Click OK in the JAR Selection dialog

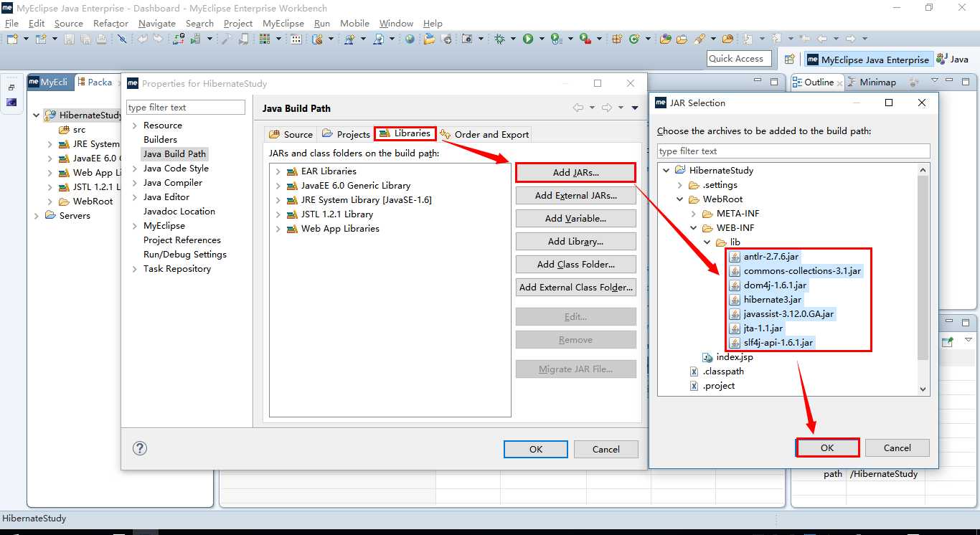coord(827,448)
